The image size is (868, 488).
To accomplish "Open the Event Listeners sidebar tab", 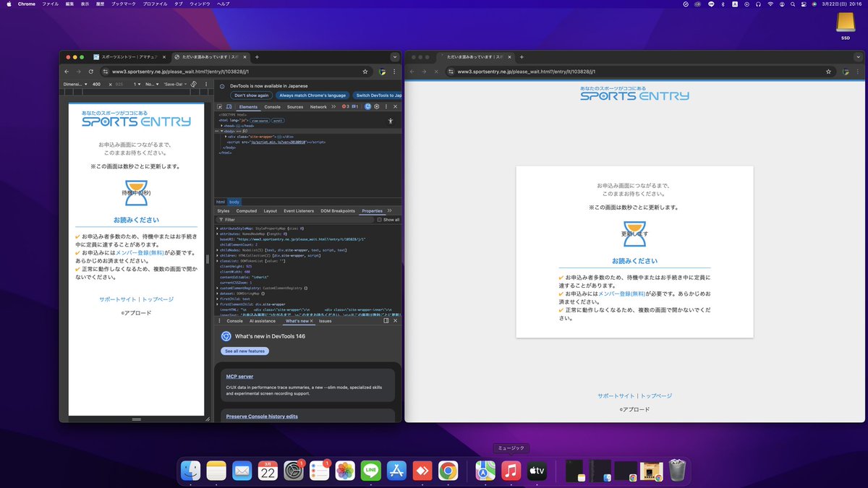I will tap(299, 211).
